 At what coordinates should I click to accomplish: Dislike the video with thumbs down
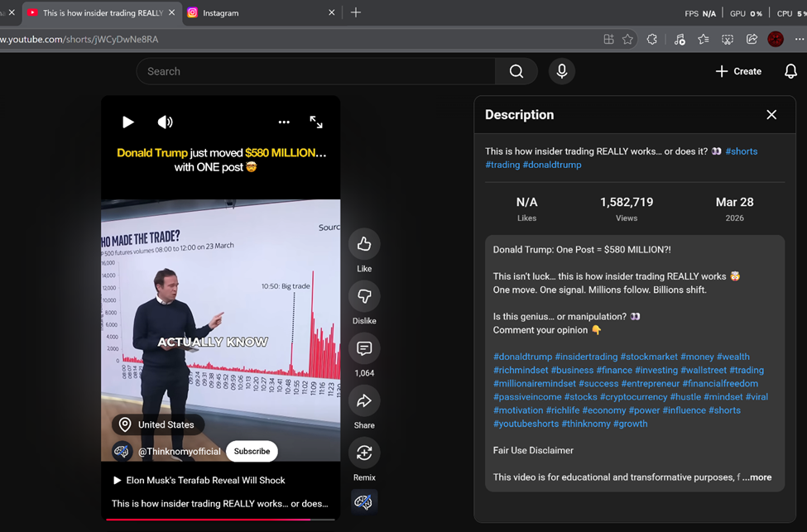click(x=364, y=296)
